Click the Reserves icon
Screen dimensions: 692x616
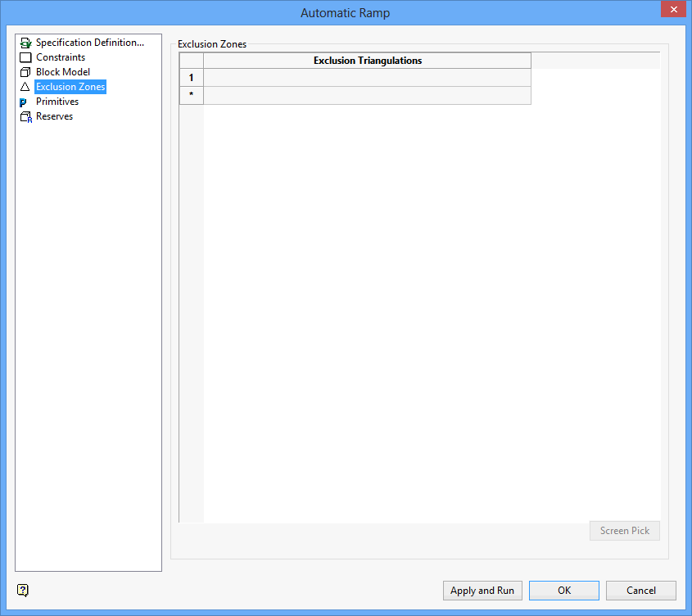26,117
